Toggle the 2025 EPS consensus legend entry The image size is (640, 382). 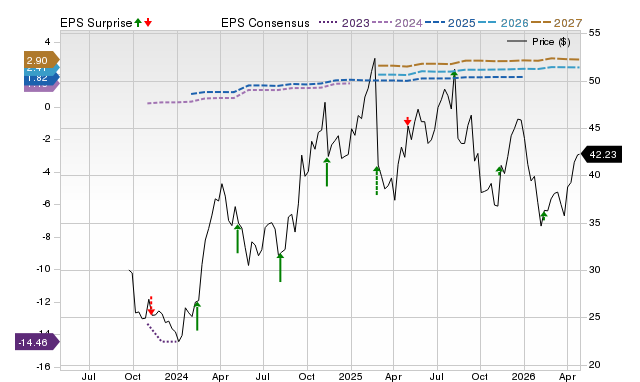pyautogui.click(x=450, y=23)
